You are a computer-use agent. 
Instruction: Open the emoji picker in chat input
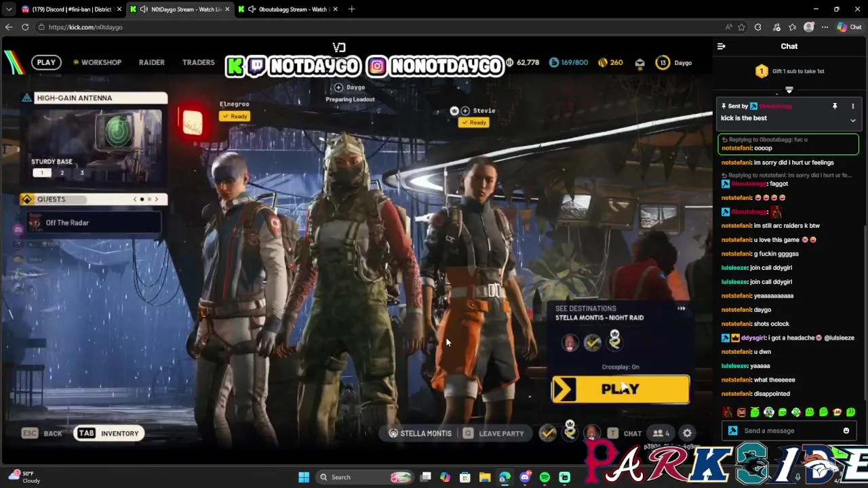tap(846, 431)
